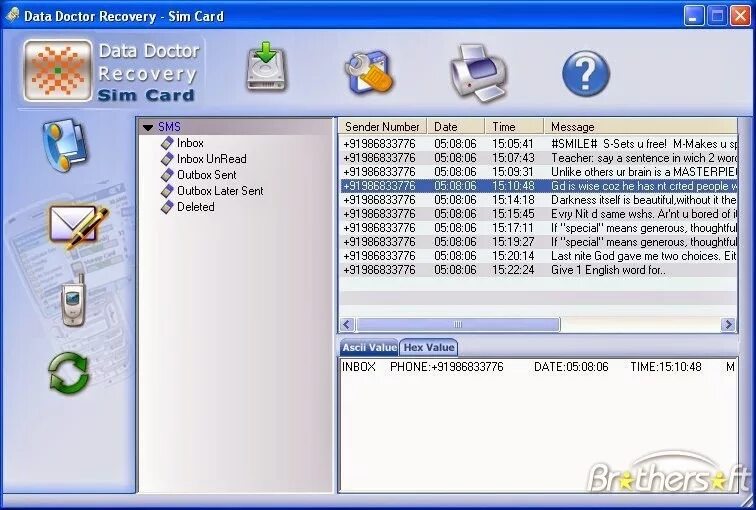This screenshot has width=756, height=510.
Task: Click the icon beside Inbox UnRead
Action: point(167,159)
